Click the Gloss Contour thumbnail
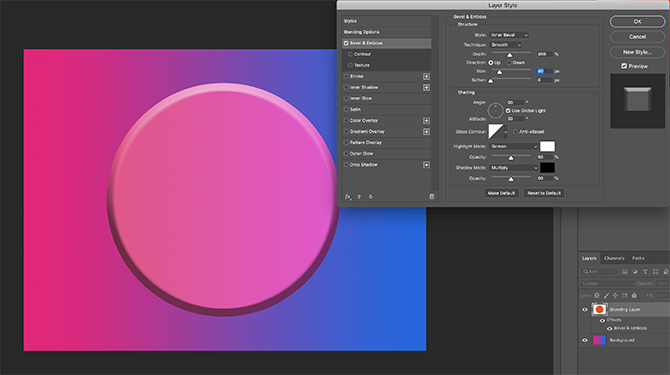 [x=496, y=132]
